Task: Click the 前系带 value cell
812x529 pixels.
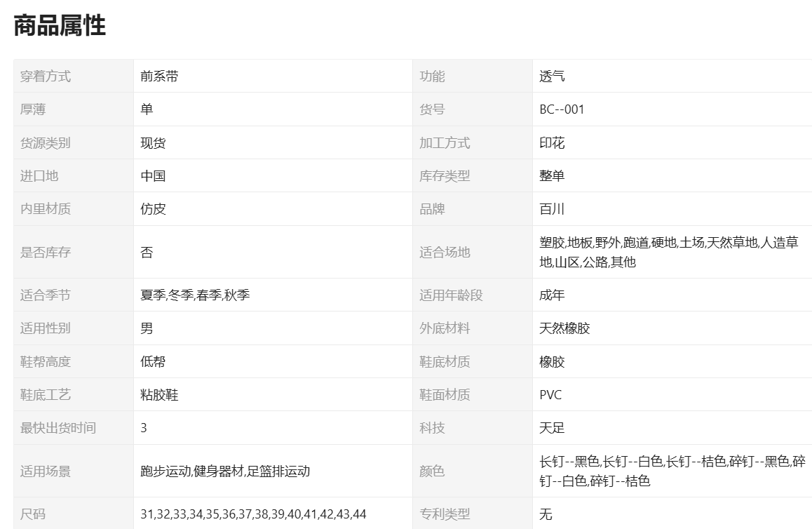Action: (159, 76)
